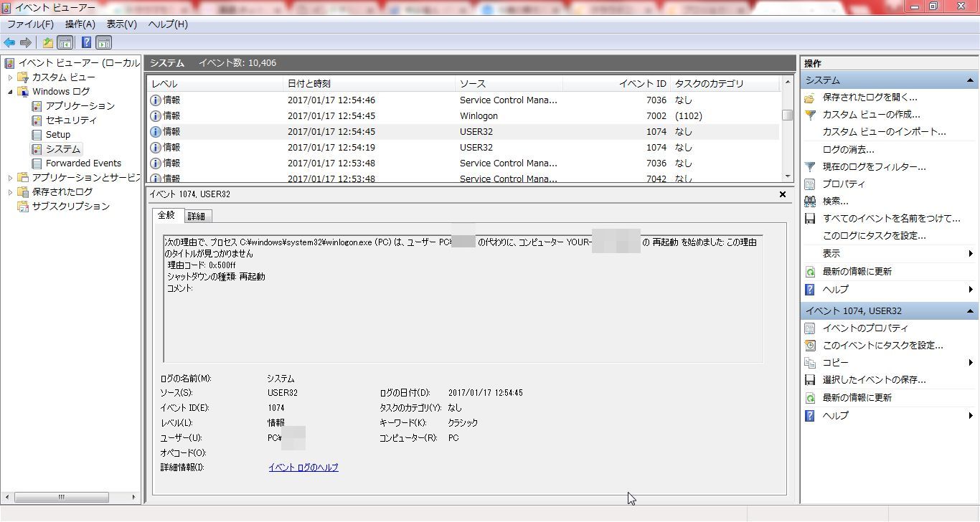The width and height of the screenshot is (980, 522).
Task: Switch to the 詳細 tab
Action: point(196,216)
